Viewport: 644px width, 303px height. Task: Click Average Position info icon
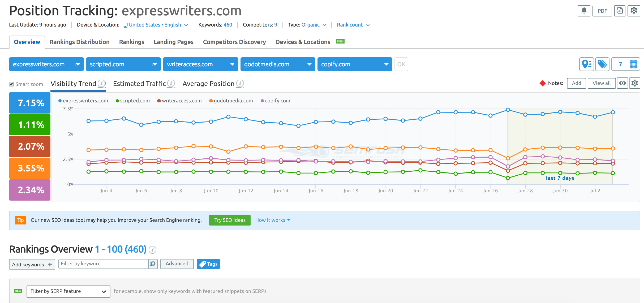tap(240, 83)
